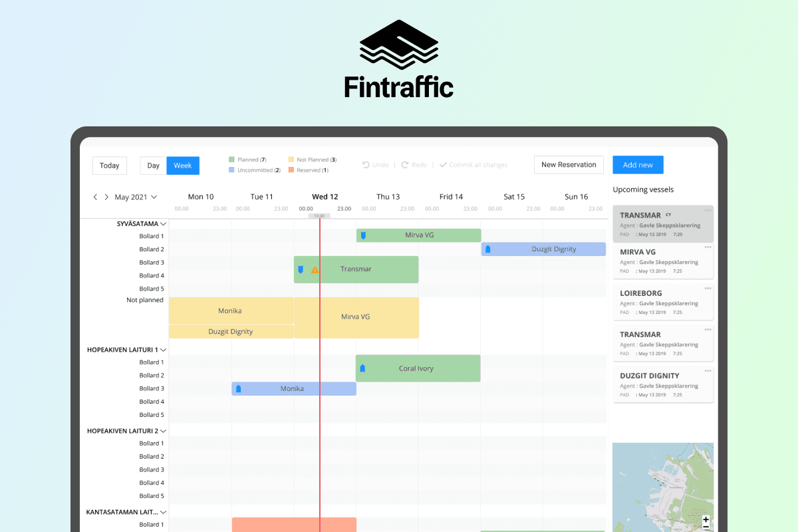Click the Sat 15 day header
Screen dimensions: 798x532
tap(514, 197)
